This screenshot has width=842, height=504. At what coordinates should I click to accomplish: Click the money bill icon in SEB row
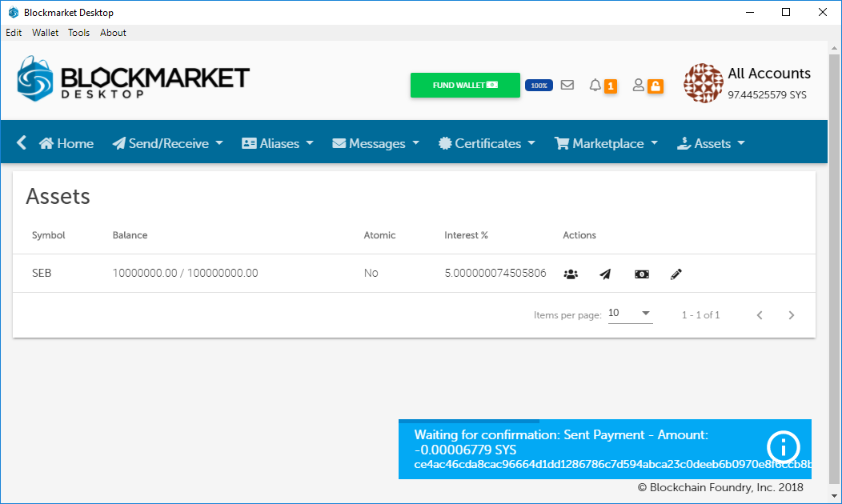point(642,274)
